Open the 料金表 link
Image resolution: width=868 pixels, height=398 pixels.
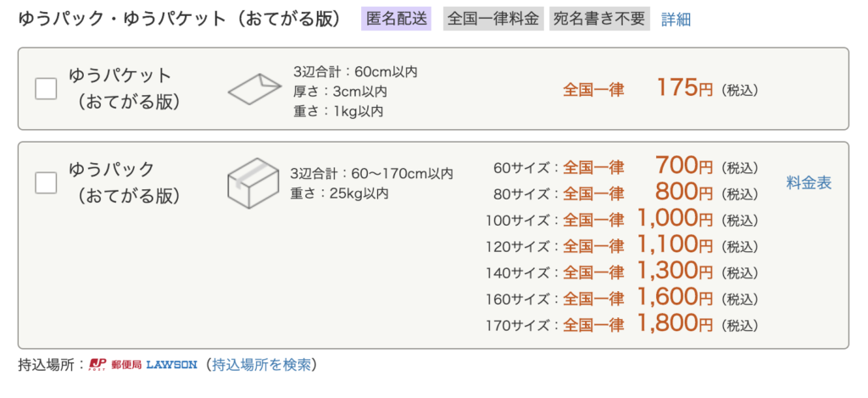pos(809,183)
